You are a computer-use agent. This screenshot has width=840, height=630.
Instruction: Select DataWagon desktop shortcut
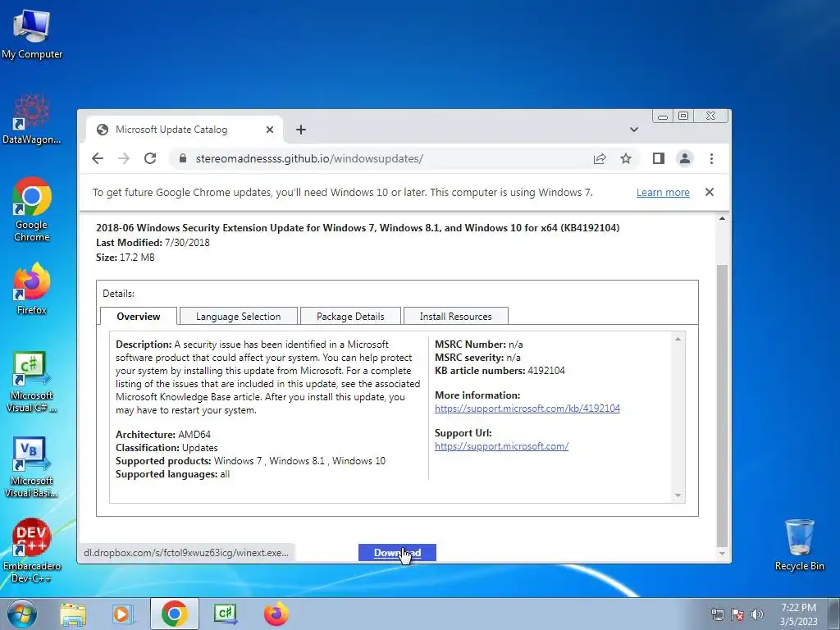click(32, 119)
